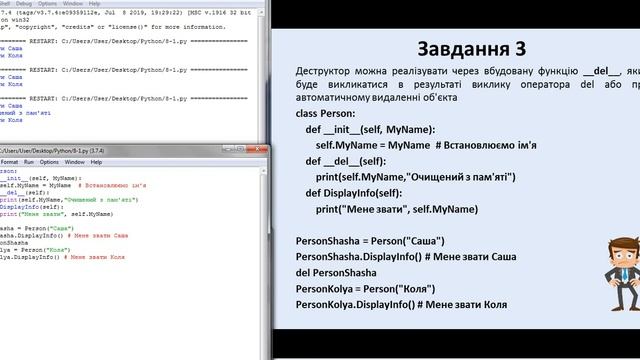Click the slide title "Завдання 3"
The height and width of the screenshot is (360, 640).
click(x=471, y=49)
